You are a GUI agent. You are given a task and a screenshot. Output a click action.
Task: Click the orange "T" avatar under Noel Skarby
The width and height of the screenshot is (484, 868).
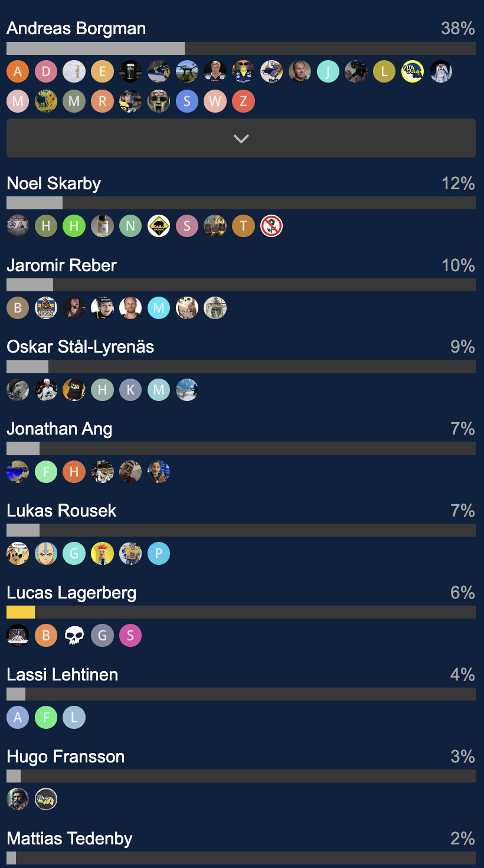point(243,226)
